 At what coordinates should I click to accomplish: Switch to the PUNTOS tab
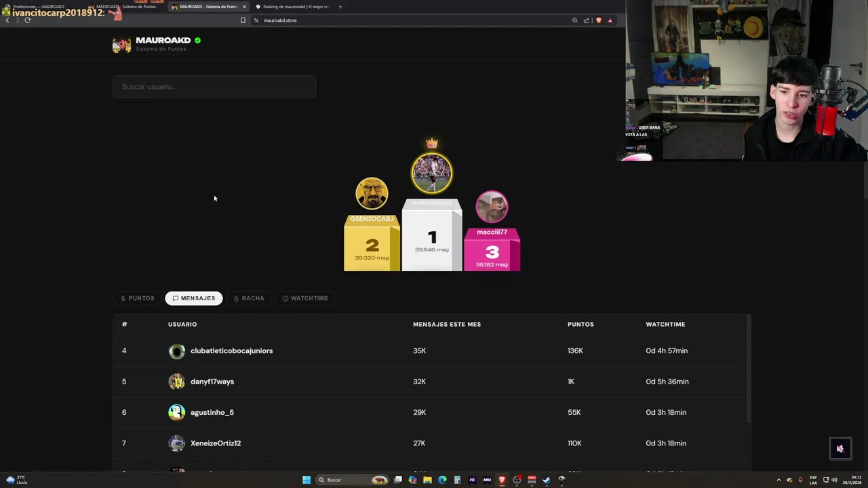(138, 298)
